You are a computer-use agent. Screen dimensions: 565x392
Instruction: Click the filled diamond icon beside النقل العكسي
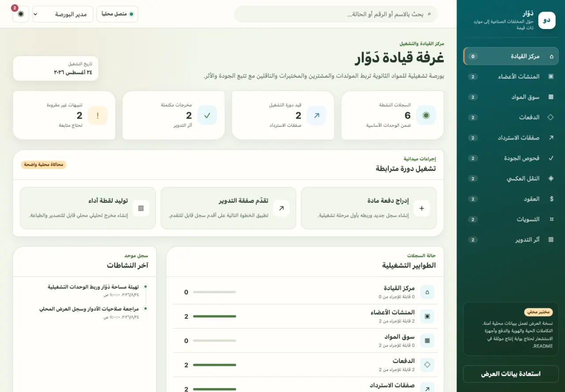551,179
